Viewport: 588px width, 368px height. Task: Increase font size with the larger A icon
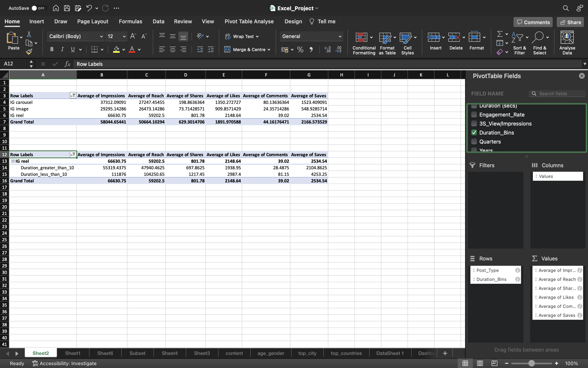pos(133,36)
